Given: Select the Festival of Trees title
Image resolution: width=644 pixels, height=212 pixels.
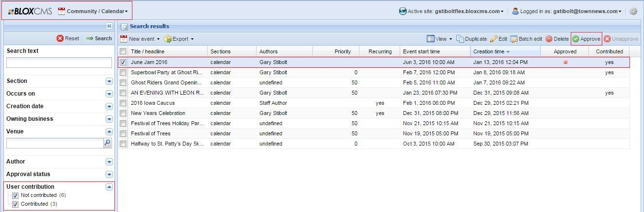Looking at the screenshot, I should pyautogui.click(x=151, y=133).
